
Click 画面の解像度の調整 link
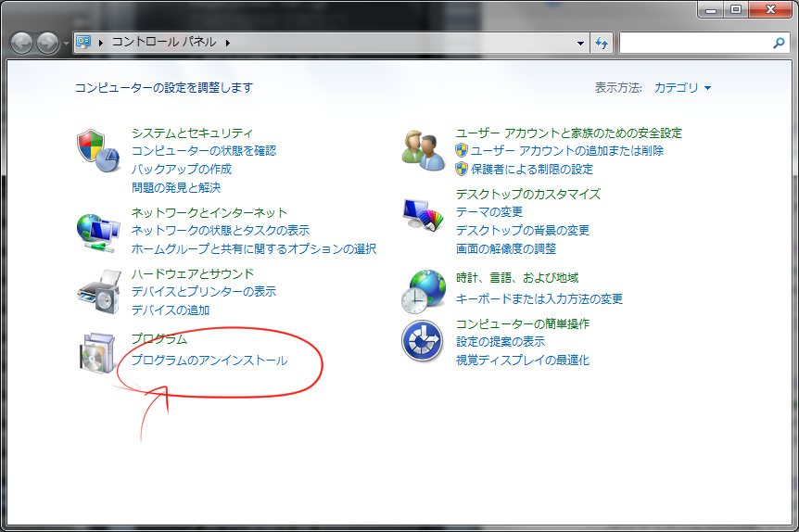click(x=505, y=248)
